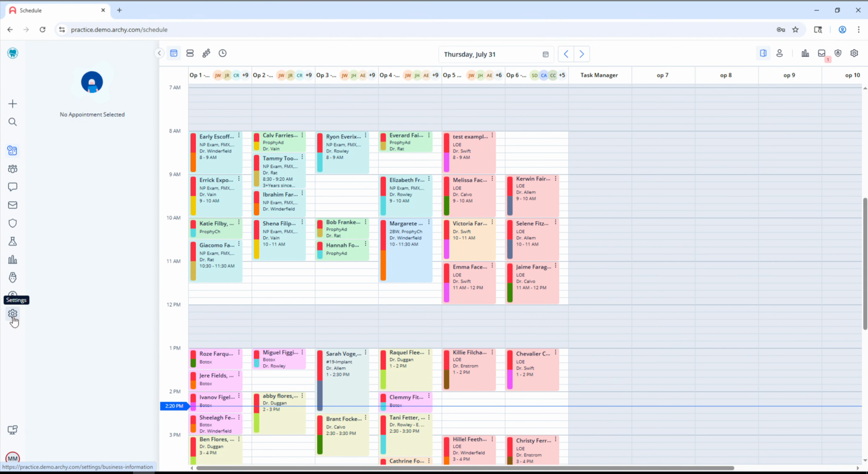Image resolution: width=868 pixels, height=474 pixels.
Task: Open the chat messages sidebar icon
Action: (x=12, y=187)
